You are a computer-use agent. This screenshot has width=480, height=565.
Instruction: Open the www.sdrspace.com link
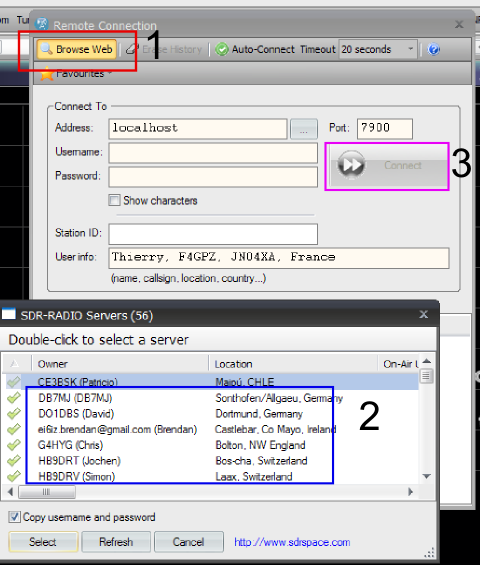[x=292, y=542]
